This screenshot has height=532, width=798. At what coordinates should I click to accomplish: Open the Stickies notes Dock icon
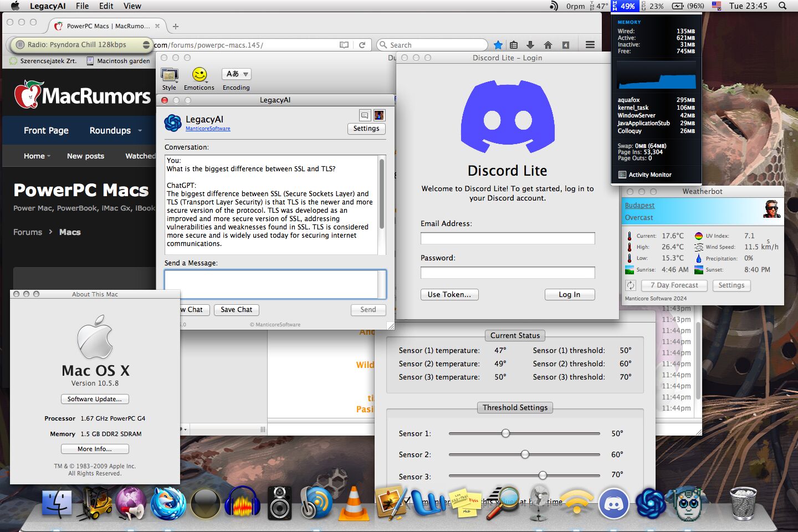pyautogui.click(x=464, y=503)
